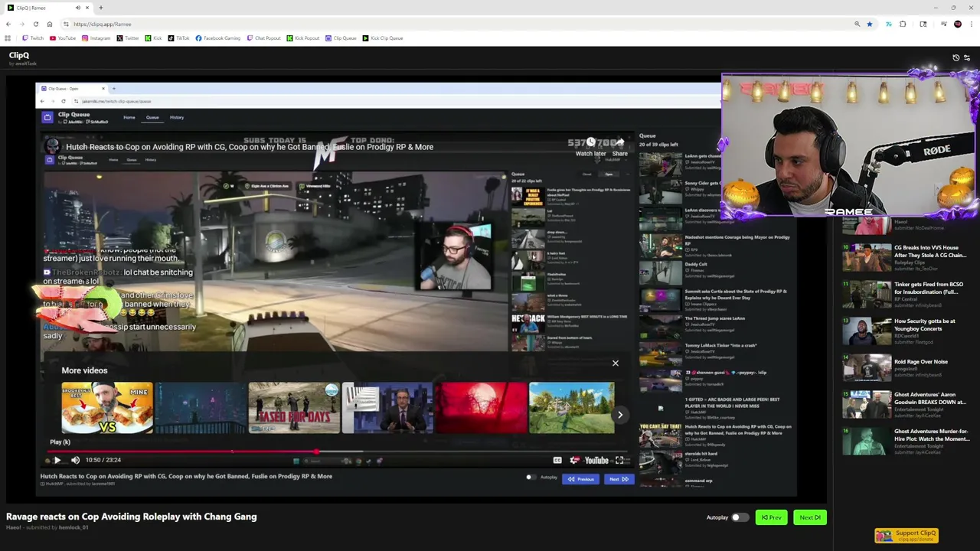Open Home tab in inner Clip Queue

tap(129, 118)
